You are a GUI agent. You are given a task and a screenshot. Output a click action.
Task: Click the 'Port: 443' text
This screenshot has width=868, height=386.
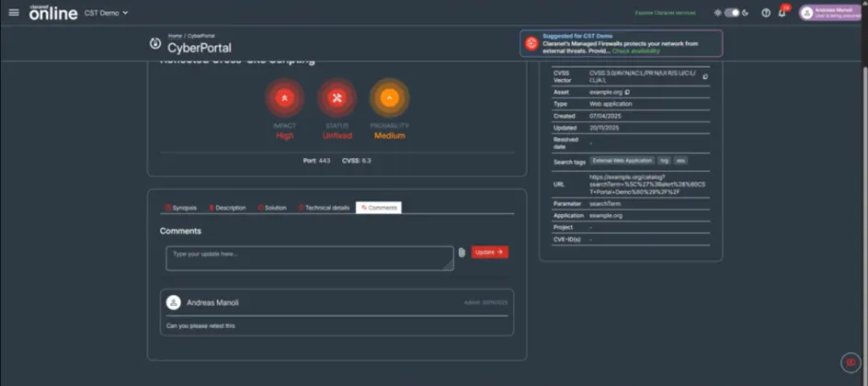tap(316, 161)
